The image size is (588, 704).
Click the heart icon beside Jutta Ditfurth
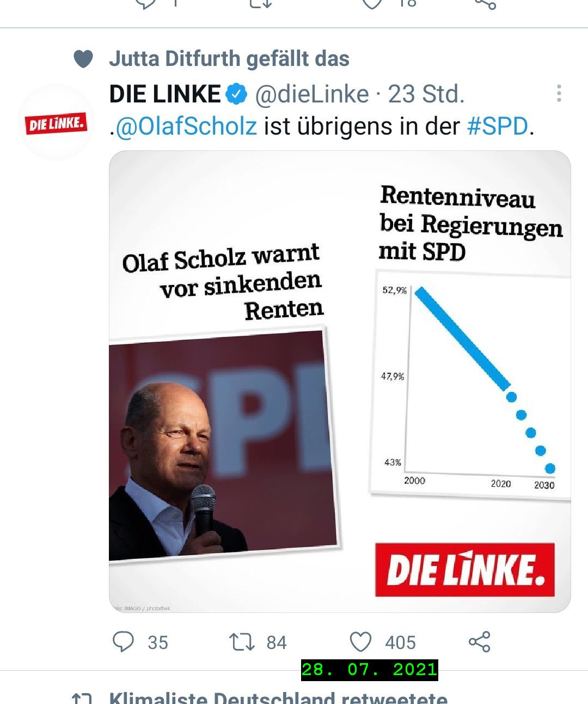[x=83, y=59]
